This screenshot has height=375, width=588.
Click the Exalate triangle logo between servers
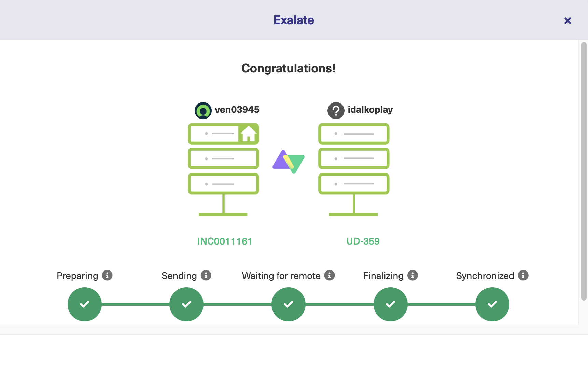[x=289, y=162]
